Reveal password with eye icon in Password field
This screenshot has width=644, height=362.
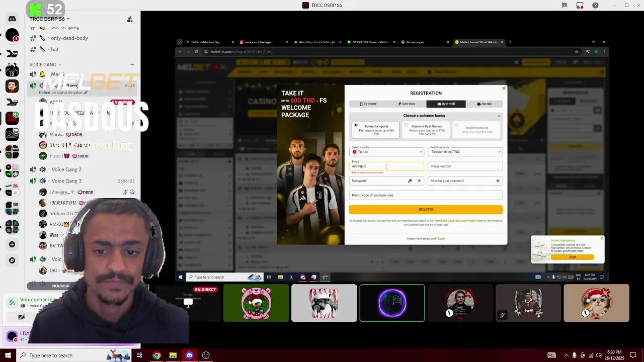(419, 181)
